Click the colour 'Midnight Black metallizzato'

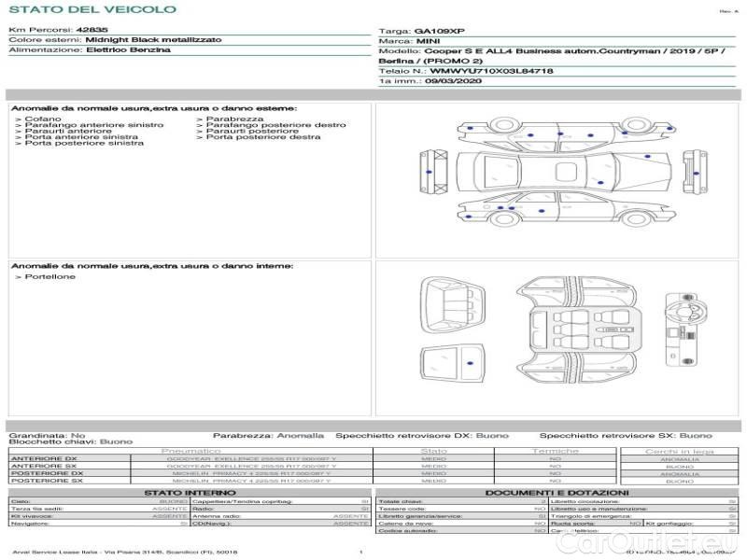153,40
